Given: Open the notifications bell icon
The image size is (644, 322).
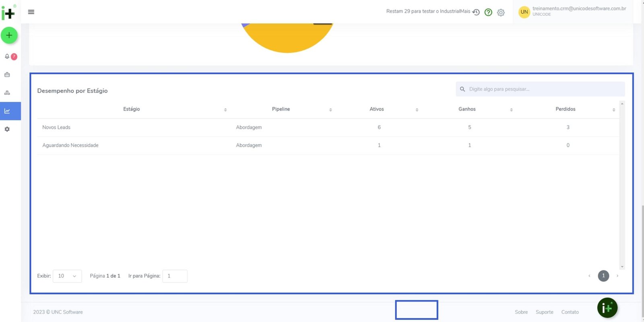Looking at the screenshot, I should click(7, 56).
